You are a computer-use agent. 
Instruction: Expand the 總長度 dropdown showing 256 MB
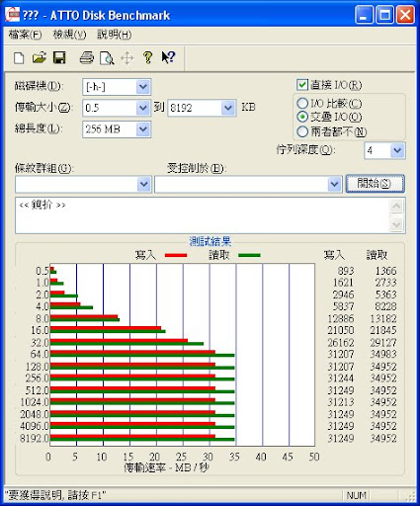click(143, 129)
